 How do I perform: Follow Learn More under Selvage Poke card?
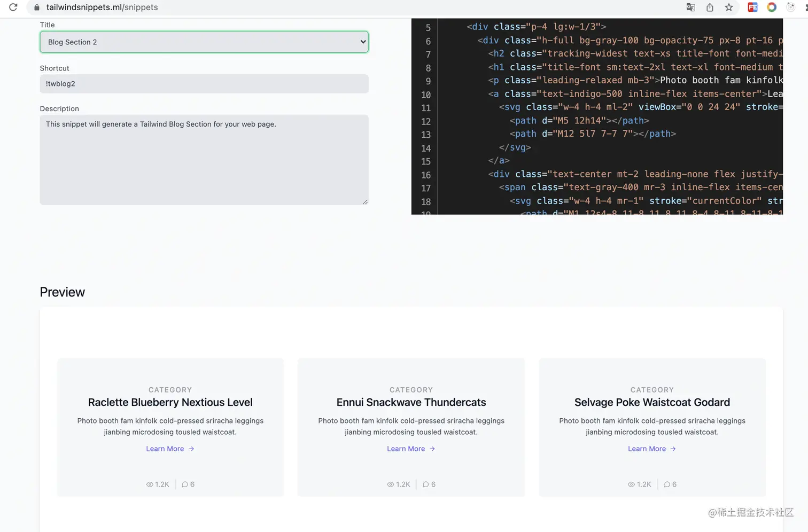pyautogui.click(x=647, y=449)
